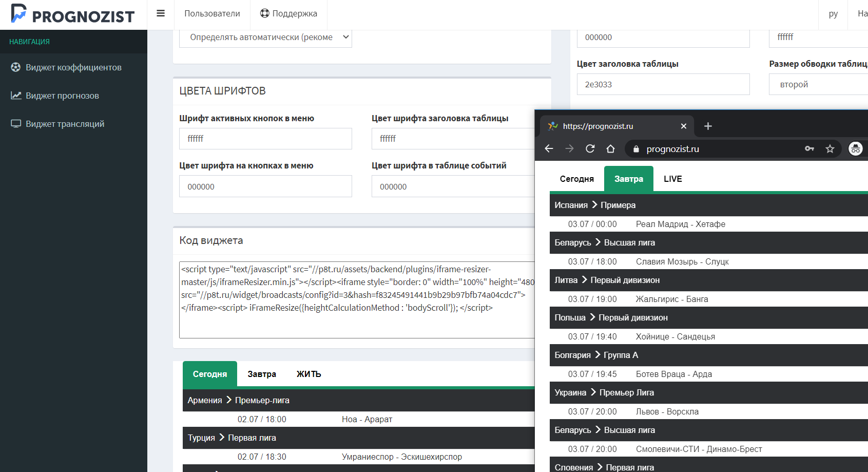Click Ноа - Арарат match row
This screenshot has height=472, width=868.
[x=358, y=419]
